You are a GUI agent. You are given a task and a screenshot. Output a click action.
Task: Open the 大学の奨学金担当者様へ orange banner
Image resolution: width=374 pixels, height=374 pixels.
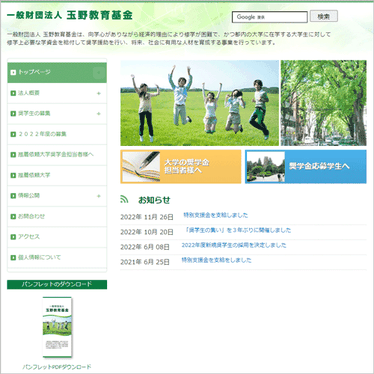tap(181, 167)
